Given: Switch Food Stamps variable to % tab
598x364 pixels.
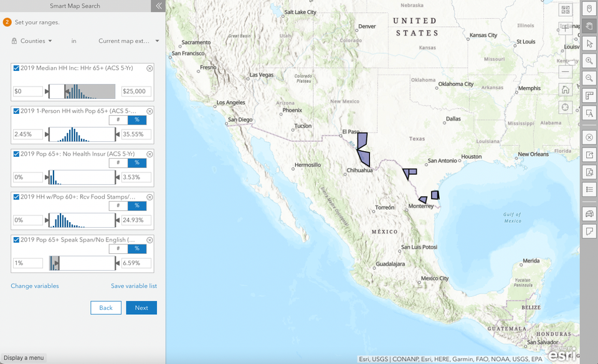Looking at the screenshot, I should (x=137, y=205).
